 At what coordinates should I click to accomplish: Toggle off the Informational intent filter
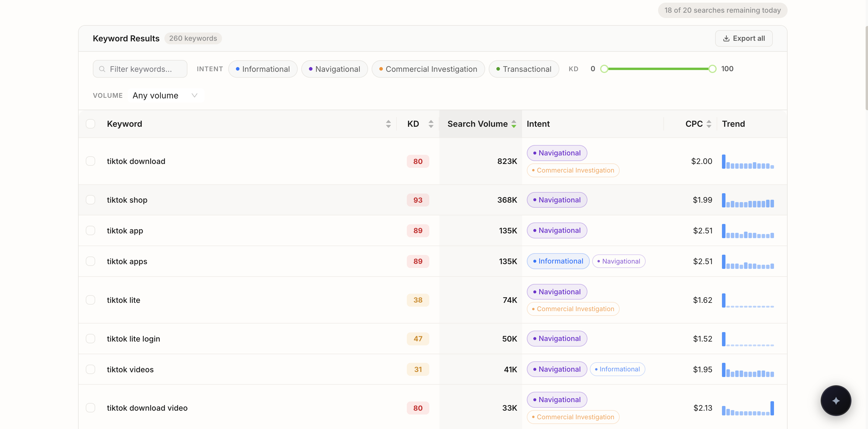tap(263, 69)
